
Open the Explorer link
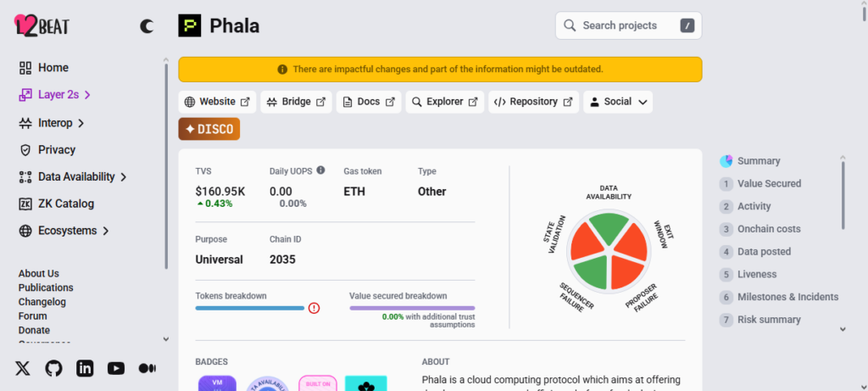444,102
